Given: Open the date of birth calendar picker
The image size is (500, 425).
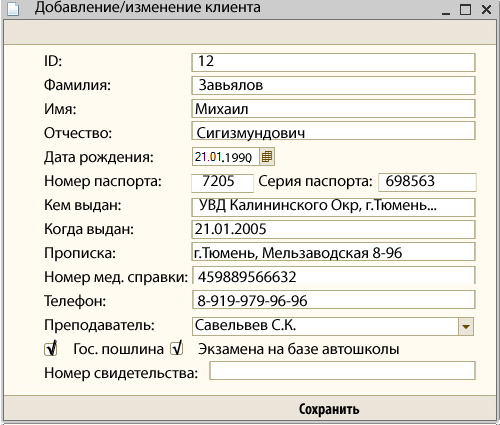Looking at the screenshot, I should click(267, 157).
